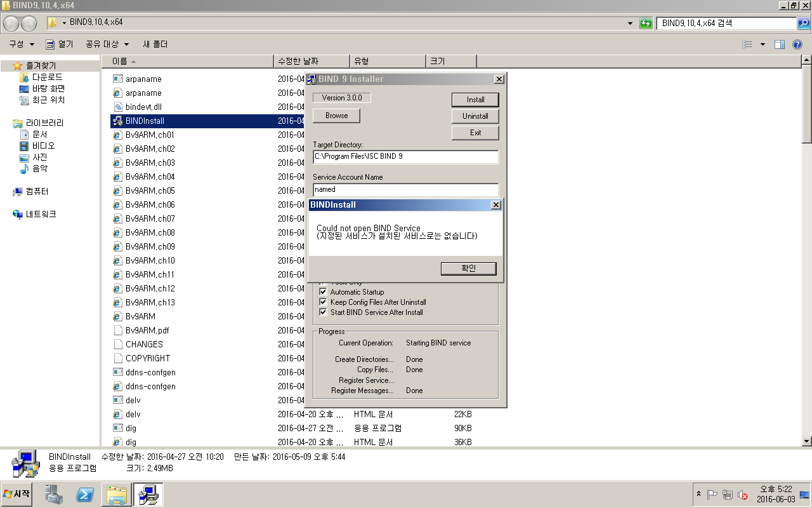The height and width of the screenshot is (508, 812).
Task: Click the change view icon
Action: coord(747,44)
